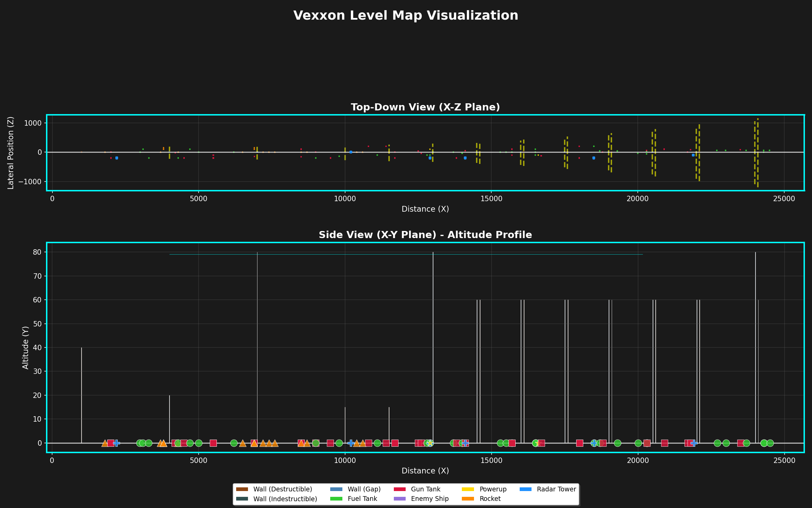
Task: Click the Vexxon Level Map Visualization title
Action: tap(406, 16)
